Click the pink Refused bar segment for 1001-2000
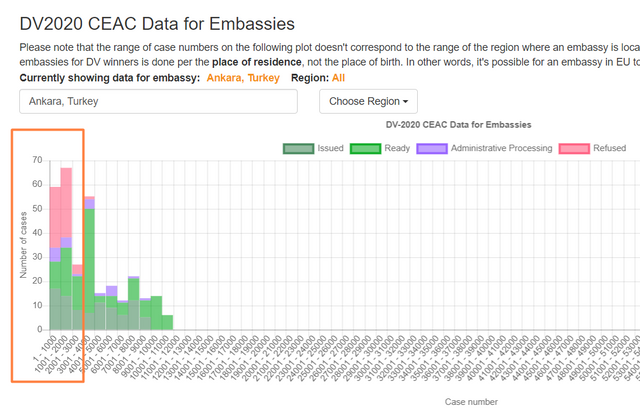The image size is (640, 416). 66,202
